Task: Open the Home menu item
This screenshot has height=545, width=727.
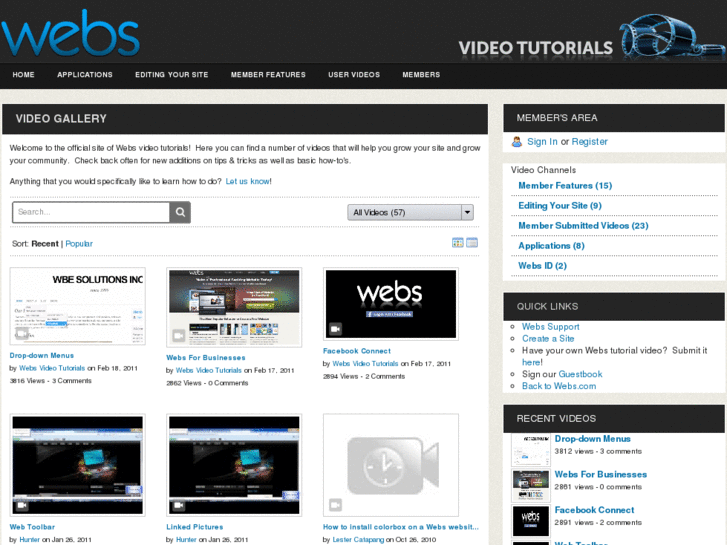Action: (24, 75)
